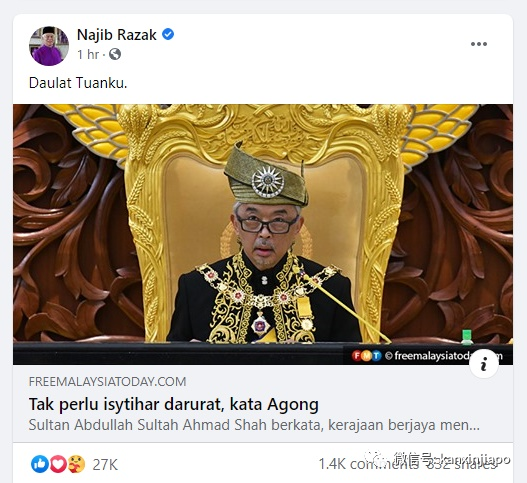View the 27K reactions count

coord(105,465)
